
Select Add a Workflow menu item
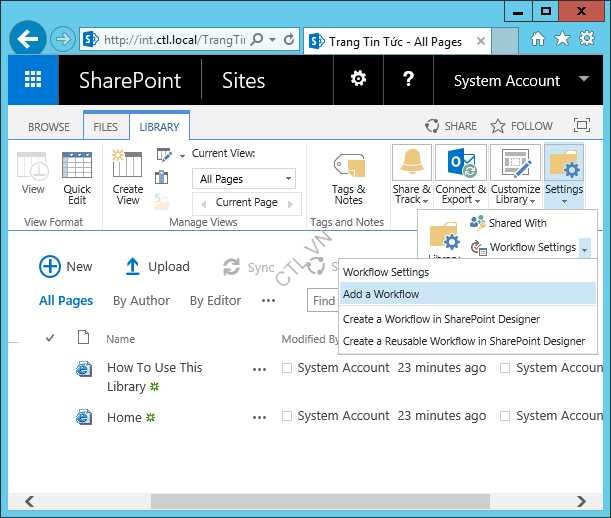381,294
